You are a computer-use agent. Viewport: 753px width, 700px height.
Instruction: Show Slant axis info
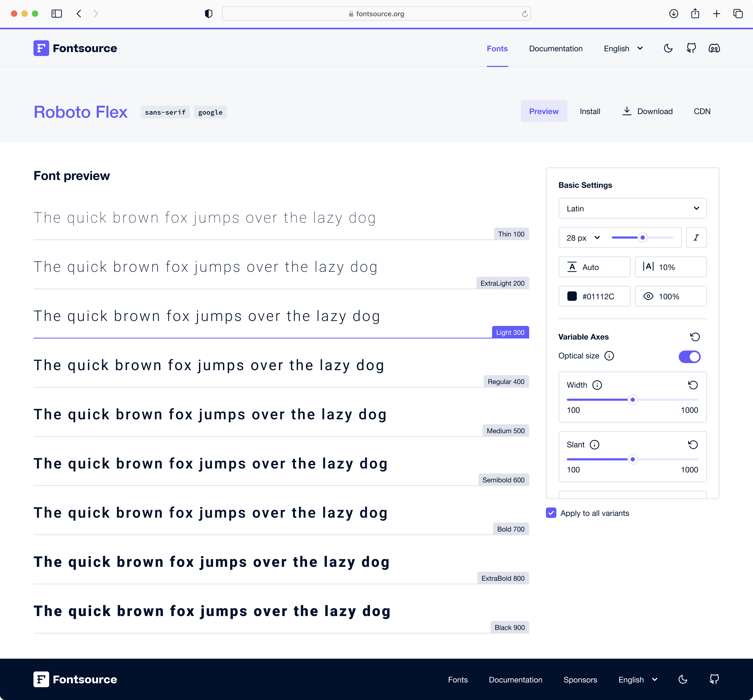pos(594,444)
